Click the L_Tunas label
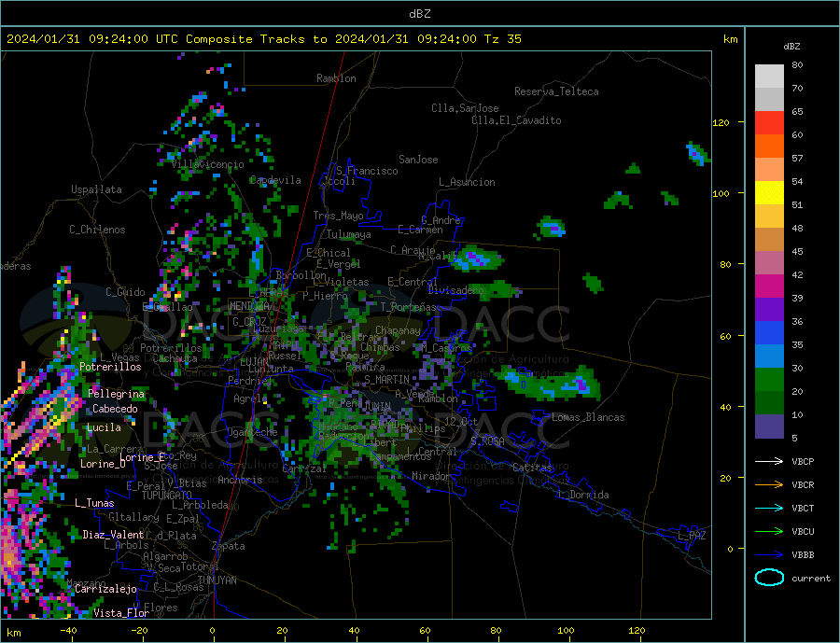Image resolution: width=840 pixels, height=643 pixels. 94,503
